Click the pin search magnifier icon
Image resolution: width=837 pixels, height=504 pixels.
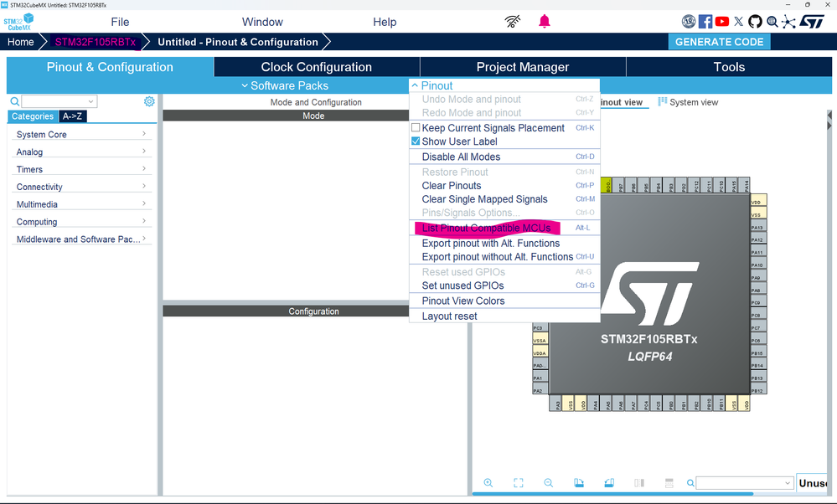click(x=690, y=483)
